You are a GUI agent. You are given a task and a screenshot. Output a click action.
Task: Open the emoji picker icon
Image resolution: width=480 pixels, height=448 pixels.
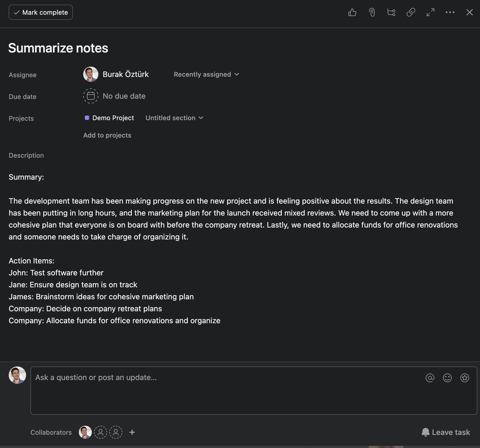coord(447,378)
